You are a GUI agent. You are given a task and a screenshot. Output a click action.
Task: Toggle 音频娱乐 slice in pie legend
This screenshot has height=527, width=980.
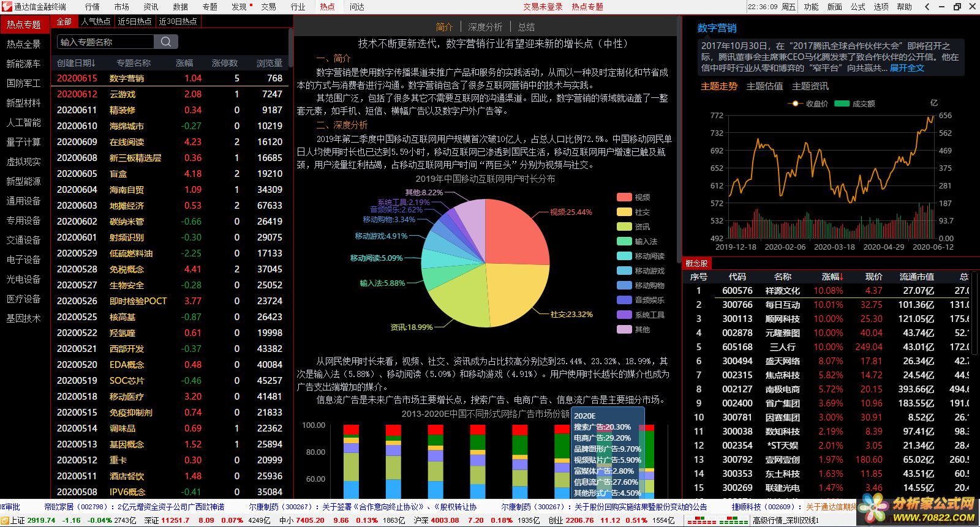point(641,300)
